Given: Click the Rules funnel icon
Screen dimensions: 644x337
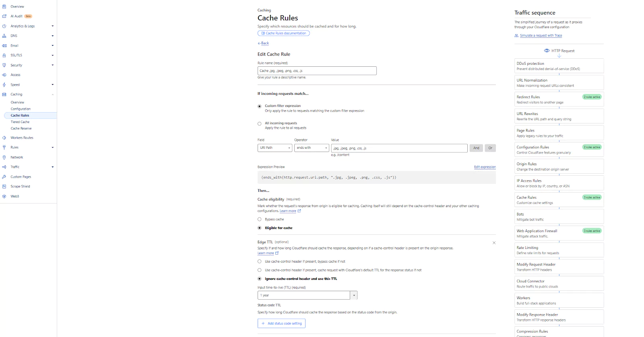Looking at the screenshot, I should pos(4,147).
